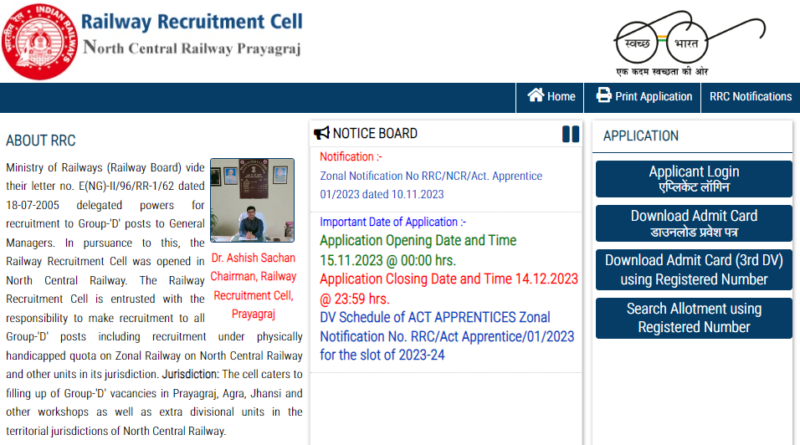Click the Download Admit Card button
The image size is (800, 445).
[x=694, y=224]
